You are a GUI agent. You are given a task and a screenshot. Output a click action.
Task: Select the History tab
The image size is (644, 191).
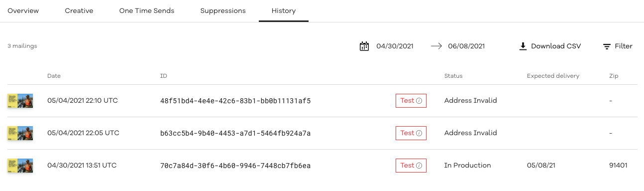coord(284,10)
